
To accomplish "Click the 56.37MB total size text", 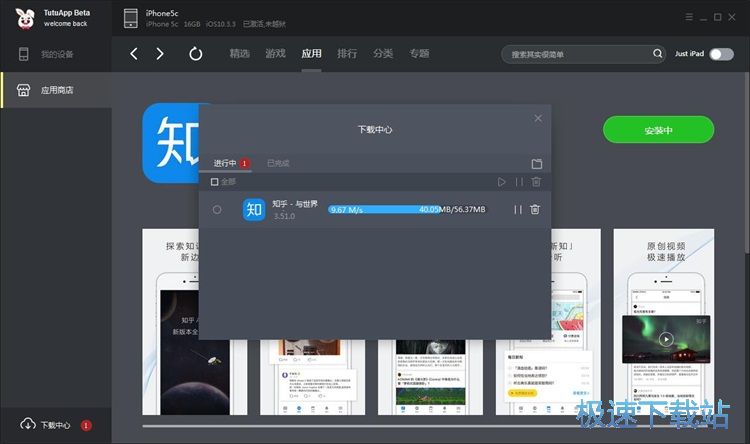I will [469, 210].
